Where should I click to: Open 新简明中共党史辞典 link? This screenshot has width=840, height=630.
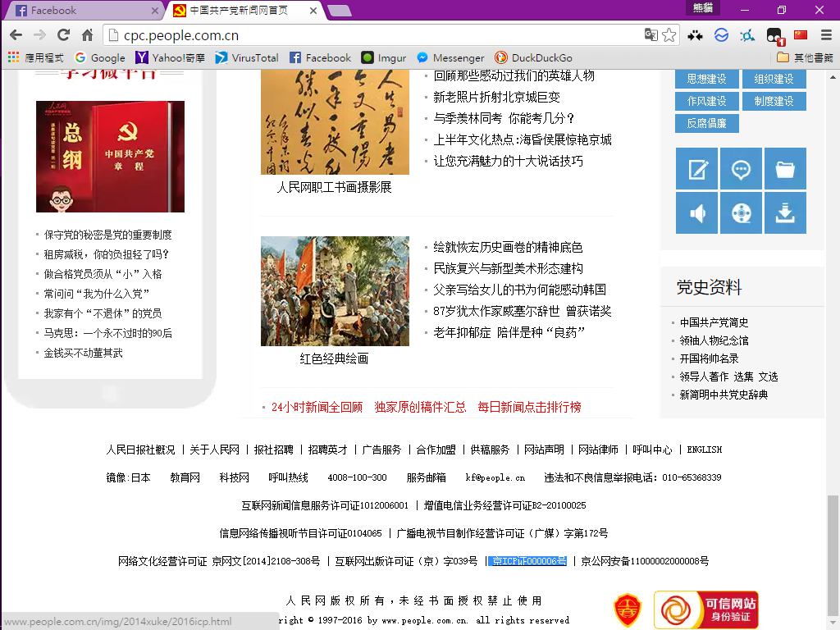coord(724,395)
